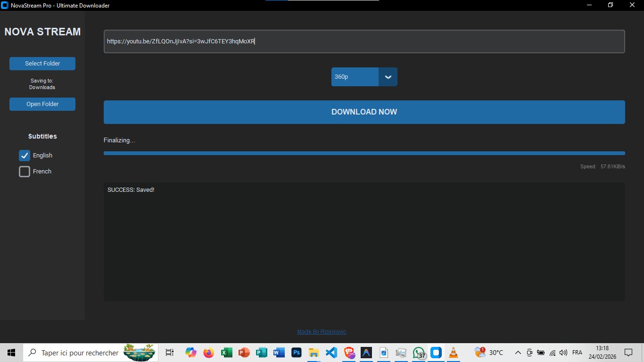This screenshot has width=644, height=362.
Task: Open the notification center icon
Action: (628, 353)
